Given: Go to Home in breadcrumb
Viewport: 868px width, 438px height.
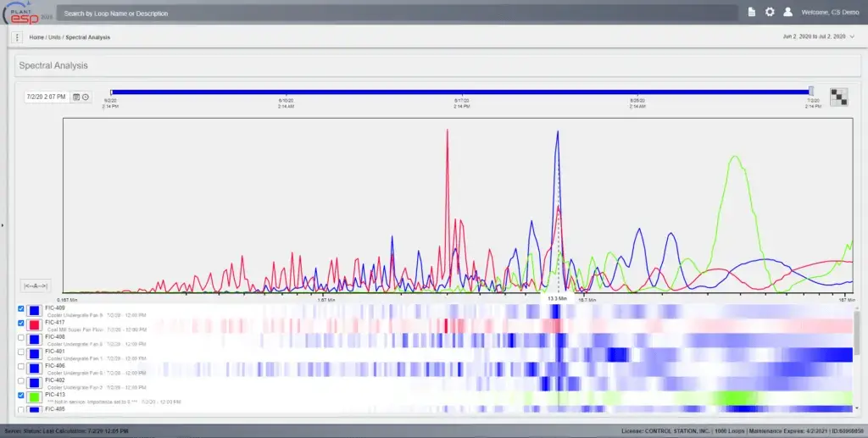Looking at the screenshot, I should pyautogui.click(x=36, y=37).
